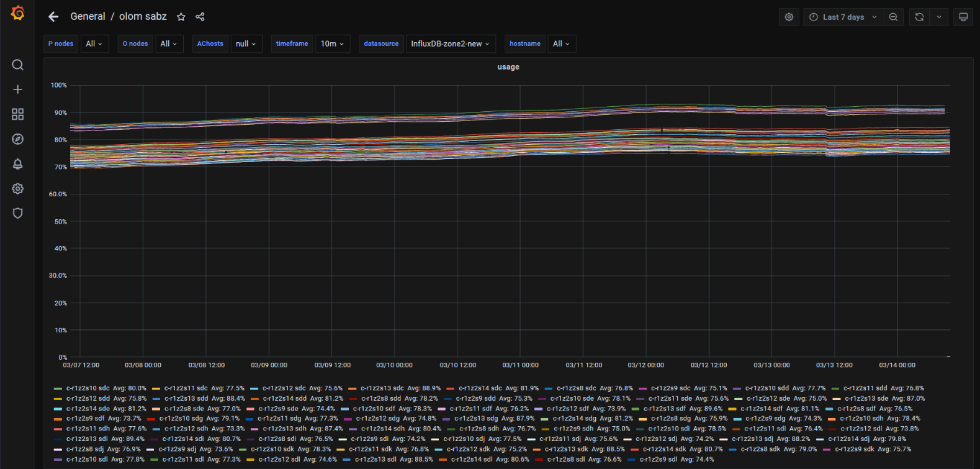Zoom out the time range
The image size is (980, 469).
click(893, 17)
